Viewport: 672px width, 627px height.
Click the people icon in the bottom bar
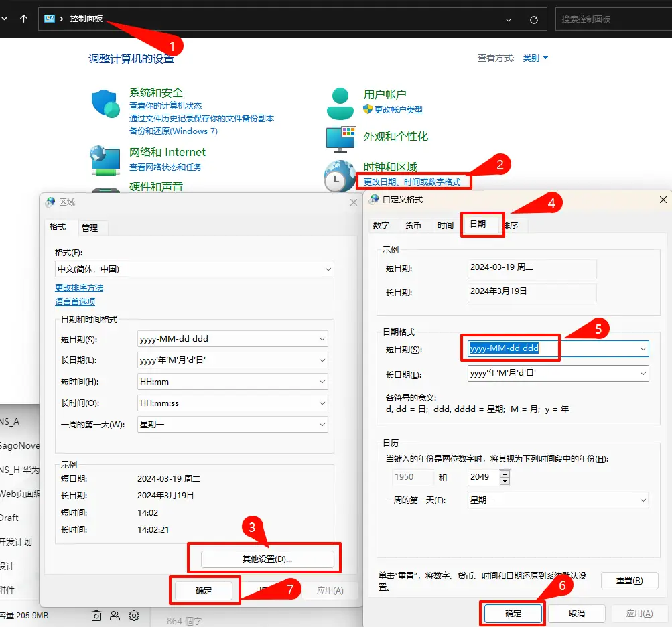click(x=115, y=616)
